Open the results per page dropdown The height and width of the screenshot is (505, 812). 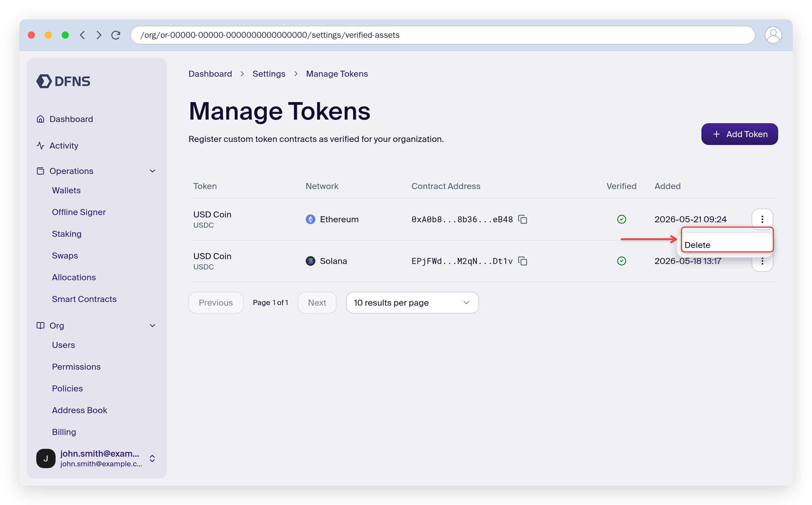(413, 303)
